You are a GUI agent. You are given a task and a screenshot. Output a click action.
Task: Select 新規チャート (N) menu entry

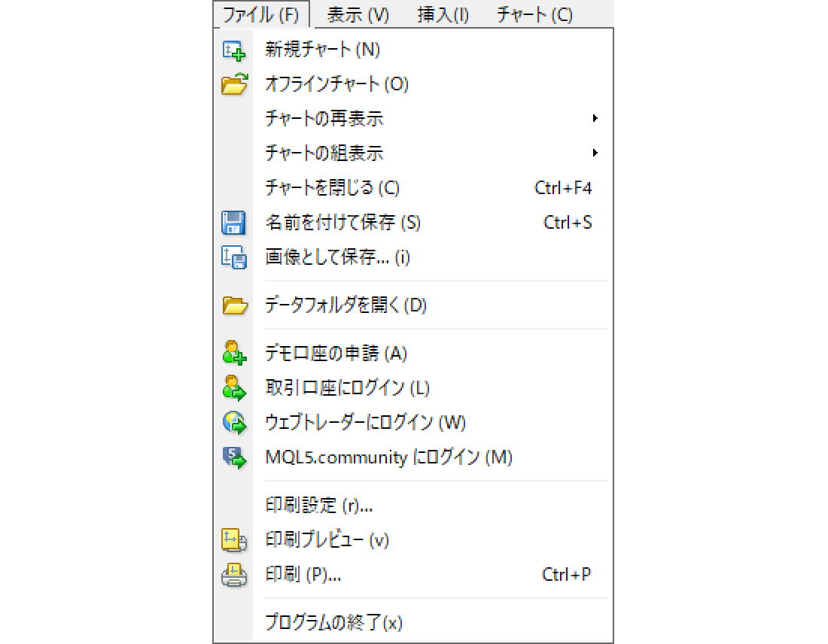click(323, 50)
